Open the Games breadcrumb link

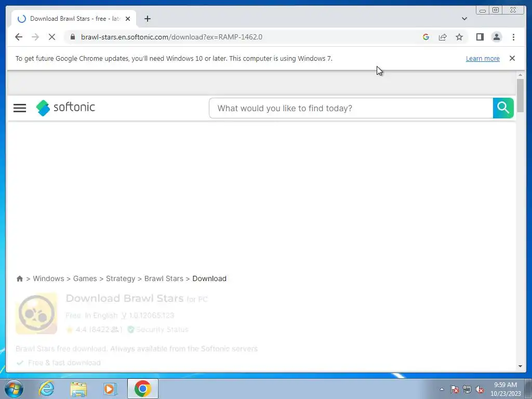[85, 278]
